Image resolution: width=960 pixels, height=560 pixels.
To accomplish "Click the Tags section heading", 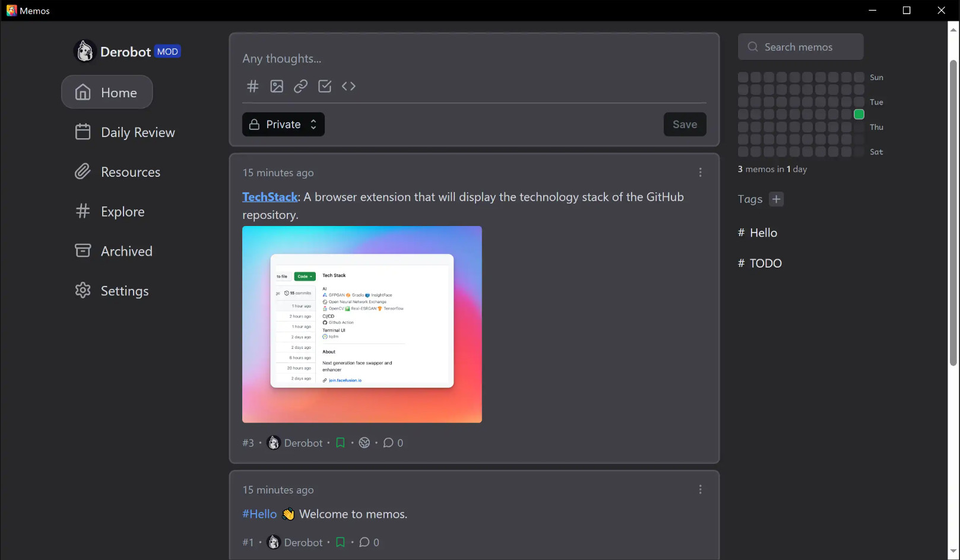I will [750, 199].
